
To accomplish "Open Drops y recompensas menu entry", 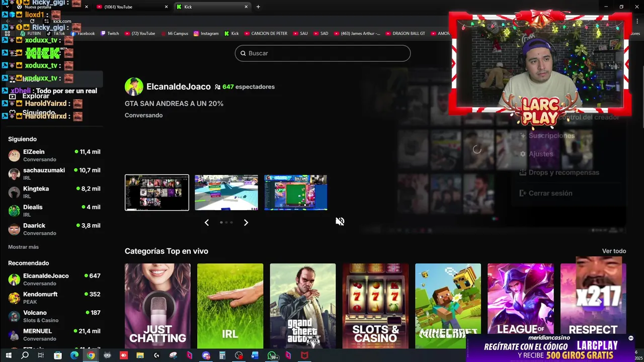I will point(559,172).
